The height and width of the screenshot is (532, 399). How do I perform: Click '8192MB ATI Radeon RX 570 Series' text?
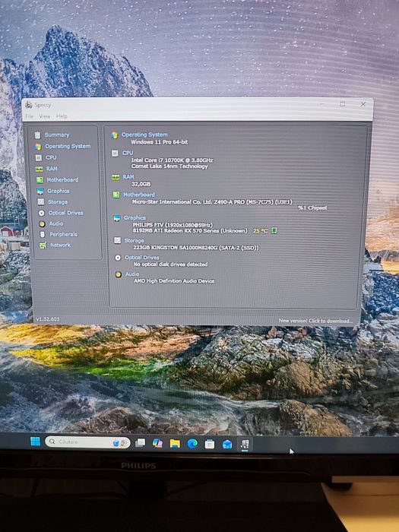pos(177,231)
